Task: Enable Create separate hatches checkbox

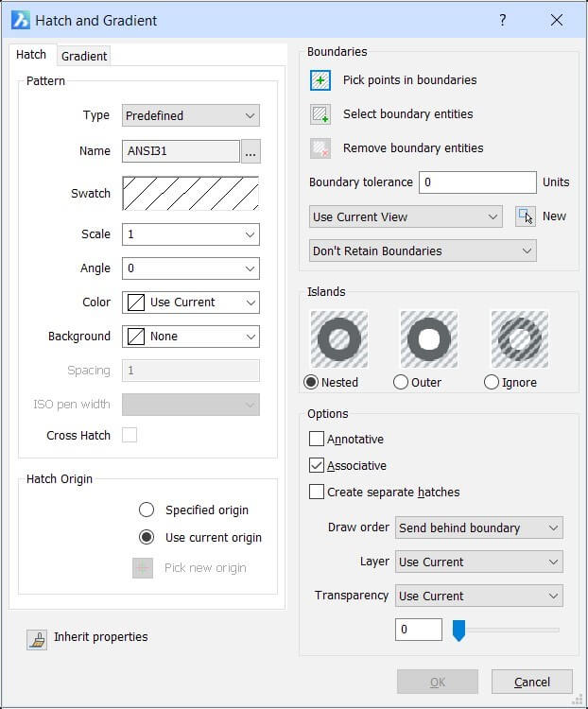Action: pyautogui.click(x=317, y=492)
